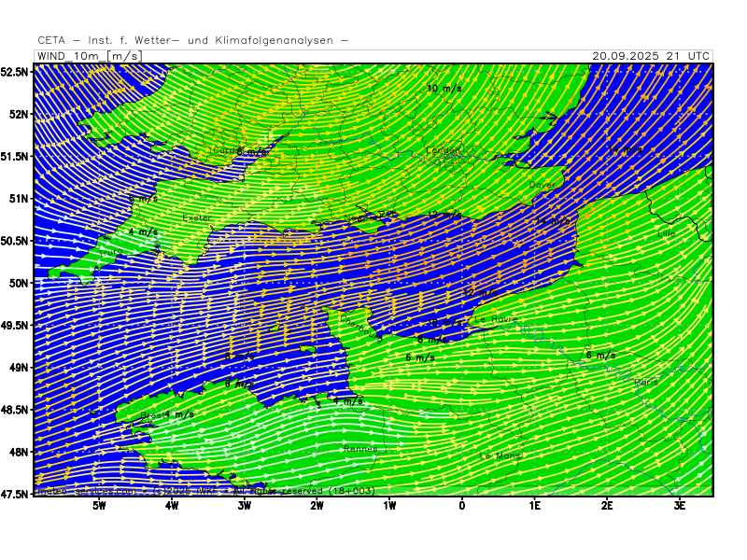Click the 6 m/s label northwest of Paris

pyautogui.click(x=600, y=356)
